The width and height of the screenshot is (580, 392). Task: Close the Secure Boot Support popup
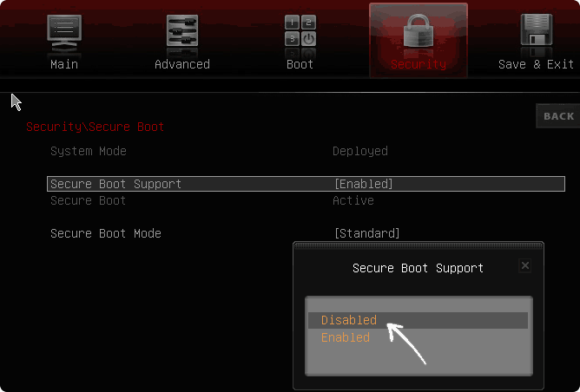click(x=525, y=265)
